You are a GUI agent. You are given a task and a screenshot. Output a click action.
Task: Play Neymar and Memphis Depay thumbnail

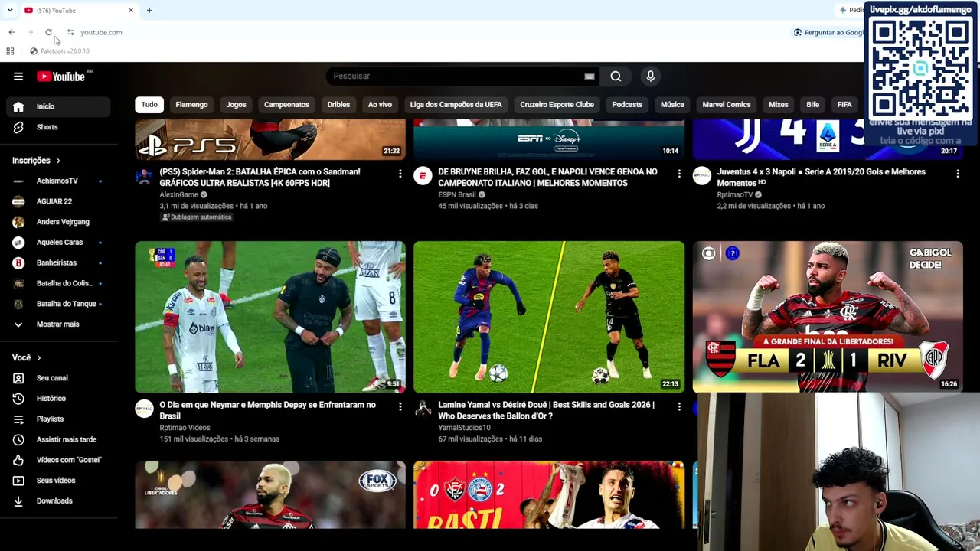[x=270, y=317]
